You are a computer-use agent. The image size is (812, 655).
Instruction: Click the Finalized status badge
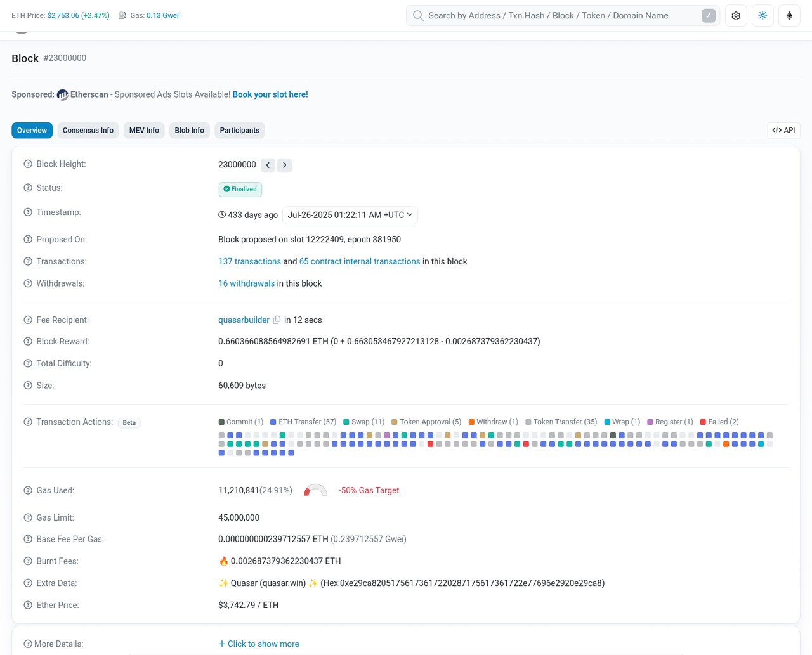point(240,190)
